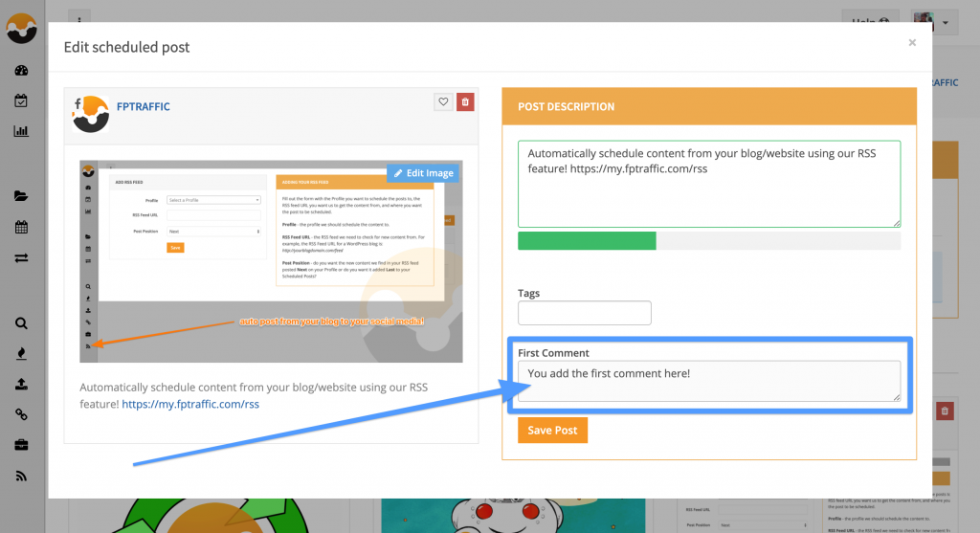Click the Edit Image button
Screen dimensions: 980x533
[423, 173]
